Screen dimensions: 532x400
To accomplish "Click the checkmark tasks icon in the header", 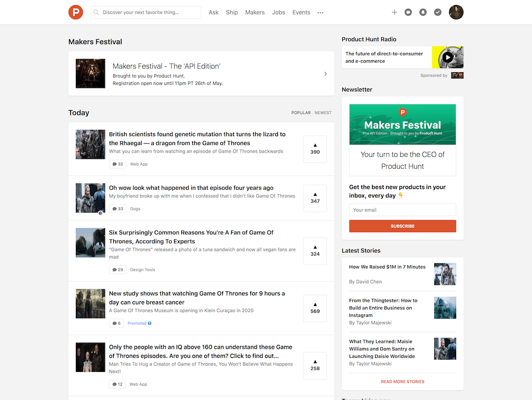I will [437, 12].
